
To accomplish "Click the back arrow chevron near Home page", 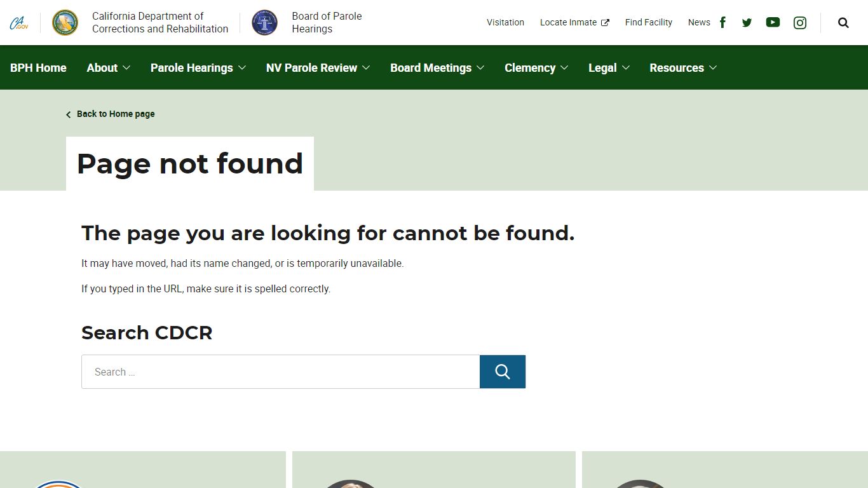I will [x=69, y=114].
